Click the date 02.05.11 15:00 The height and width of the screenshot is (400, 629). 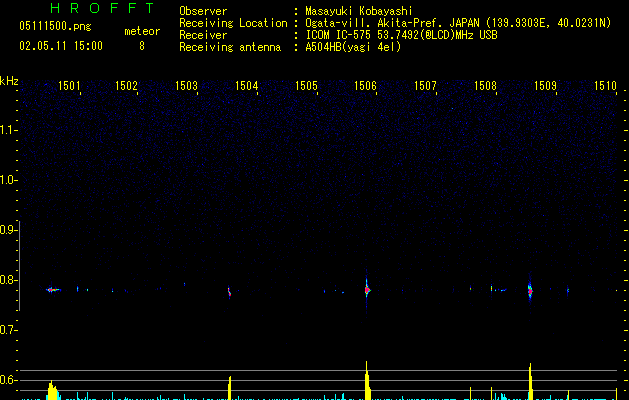point(61,46)
